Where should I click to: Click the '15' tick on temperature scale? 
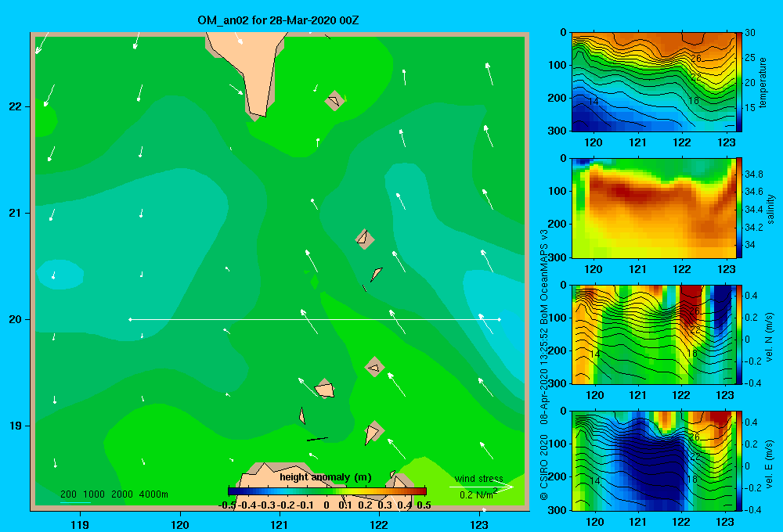click(749, 108)
